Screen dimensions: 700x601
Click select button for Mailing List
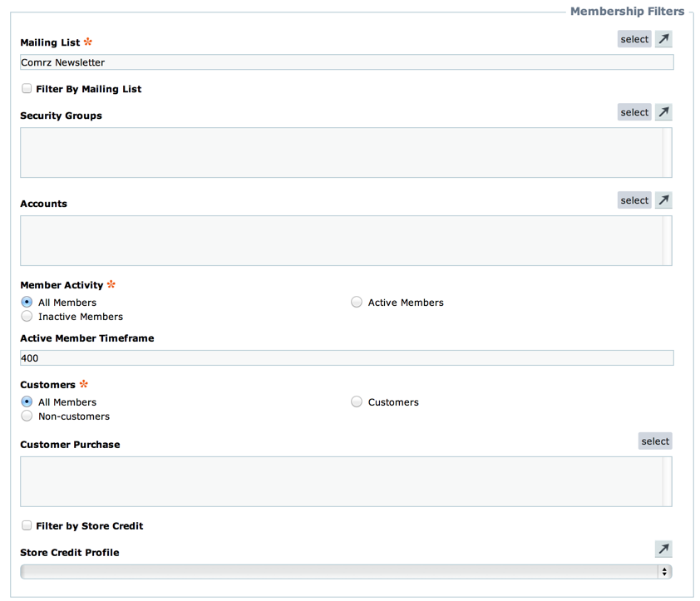(x=634, y=39)
